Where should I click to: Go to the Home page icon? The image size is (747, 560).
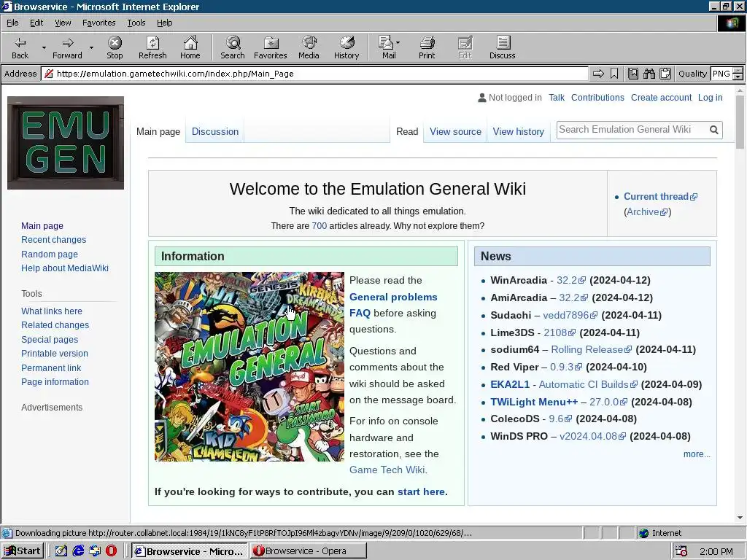tap(190, 47)
